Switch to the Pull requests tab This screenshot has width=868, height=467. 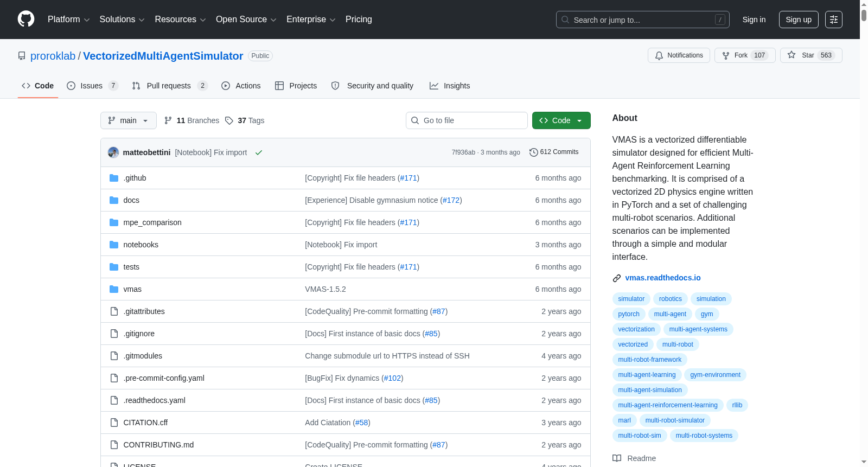tap(170, 86)
